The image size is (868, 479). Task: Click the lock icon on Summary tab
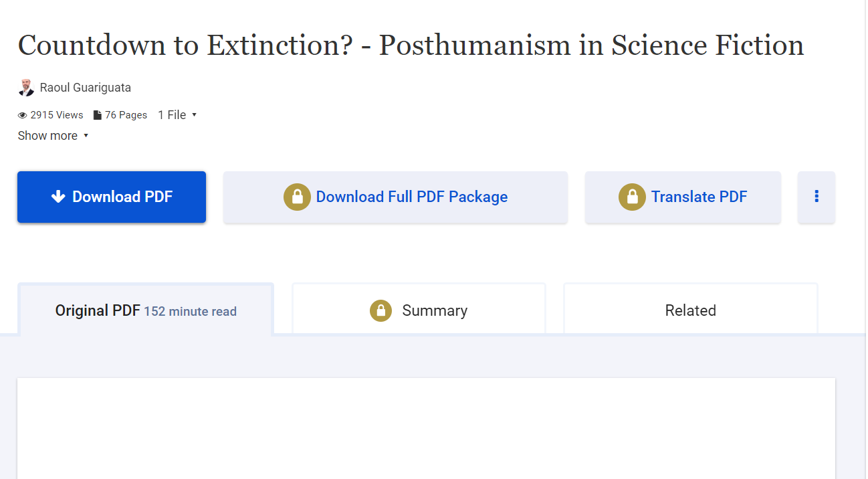click(x=381, y=310)
